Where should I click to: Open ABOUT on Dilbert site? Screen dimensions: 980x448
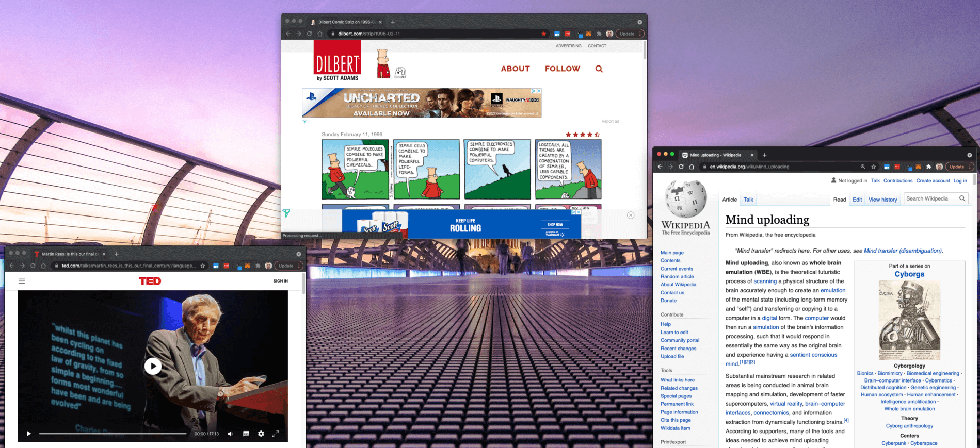click(515, 69)
